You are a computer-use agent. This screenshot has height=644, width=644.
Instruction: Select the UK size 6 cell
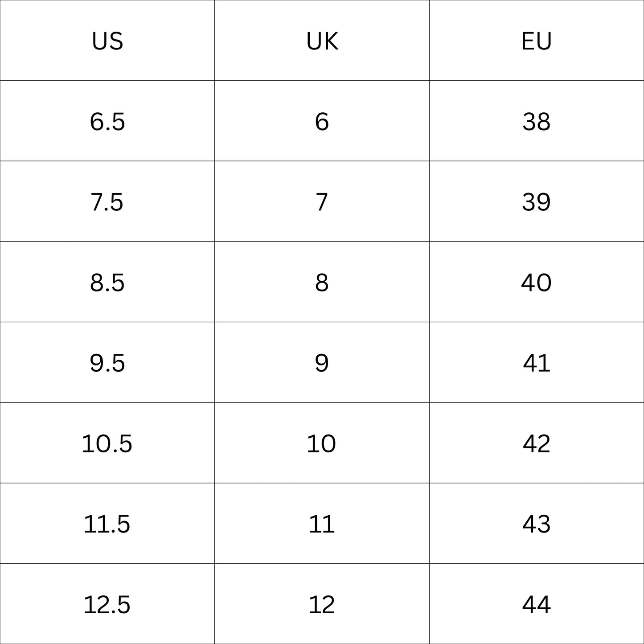[x=322, y=121]
